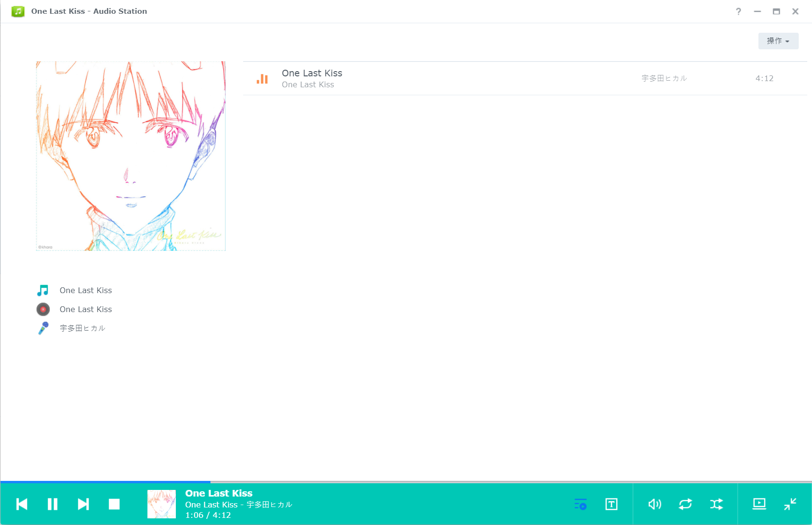The image size is (812, 525).
Task: Click the help question mark icon
Action: point(739,11)
